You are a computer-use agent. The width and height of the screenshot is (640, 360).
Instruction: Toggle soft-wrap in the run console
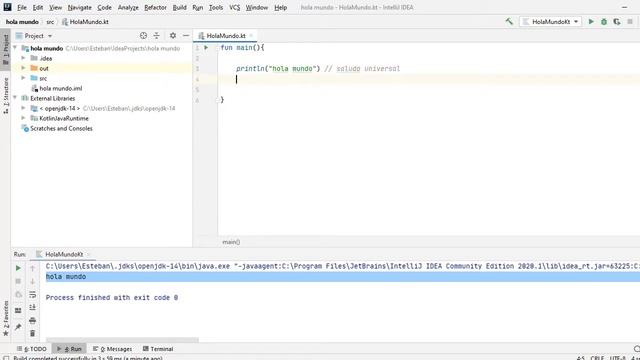tap(33, 294)
